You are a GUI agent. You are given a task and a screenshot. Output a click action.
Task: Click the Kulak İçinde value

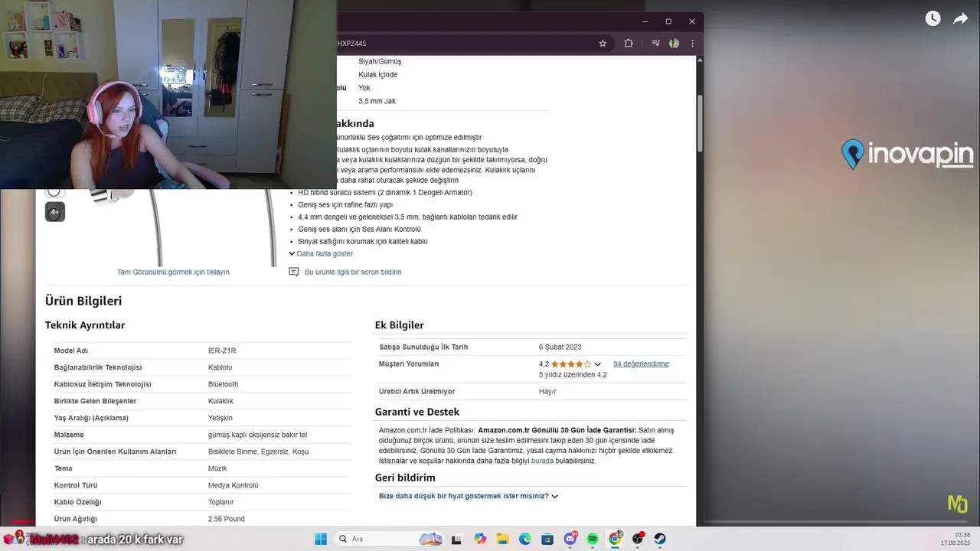point(377,75)
